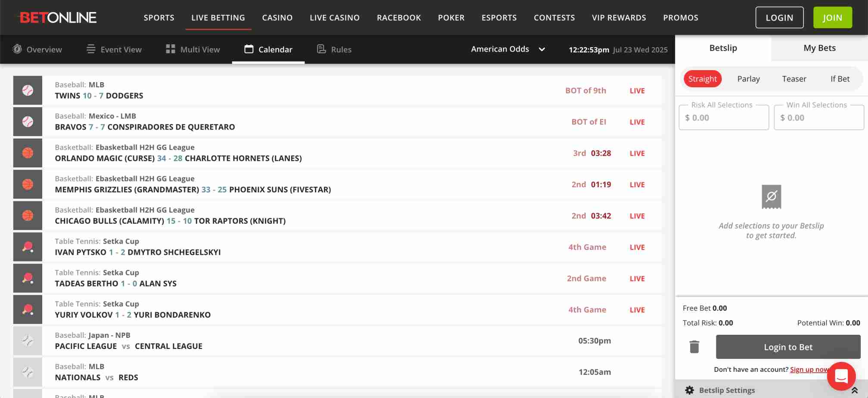The width and height of the screenshot is (868, 398).
Task: Click the Rules document icon
Action: (321, 49)
